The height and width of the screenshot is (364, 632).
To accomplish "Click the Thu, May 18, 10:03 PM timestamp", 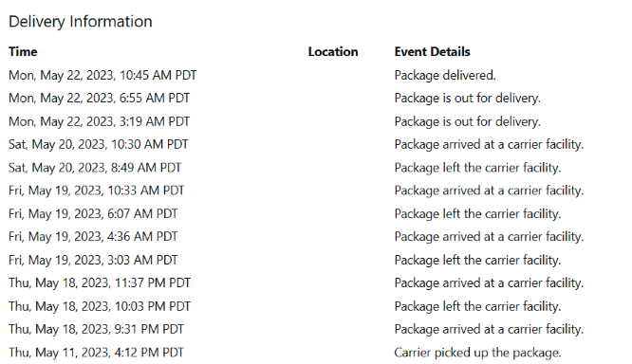I will coord(99,306).
